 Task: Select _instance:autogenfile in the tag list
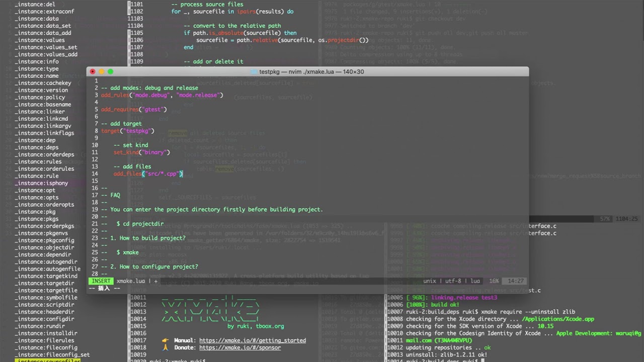tap(47, 269)
